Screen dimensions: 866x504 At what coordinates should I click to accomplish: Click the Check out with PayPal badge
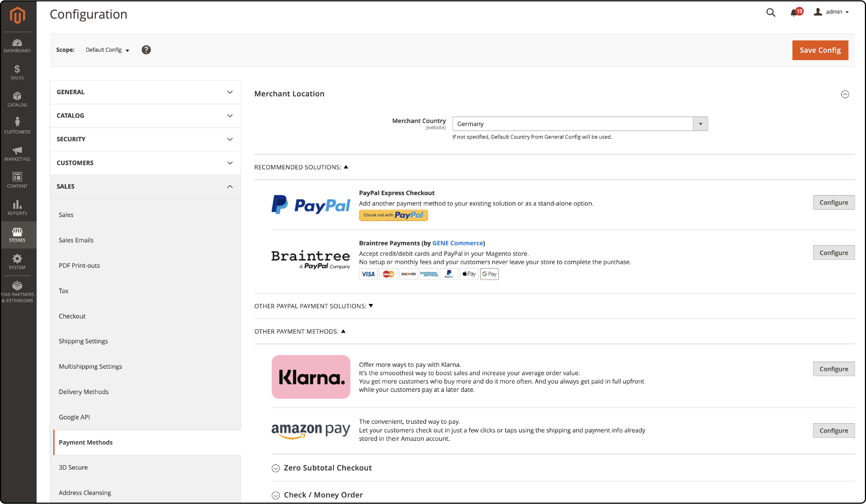(x=393, y=215)
